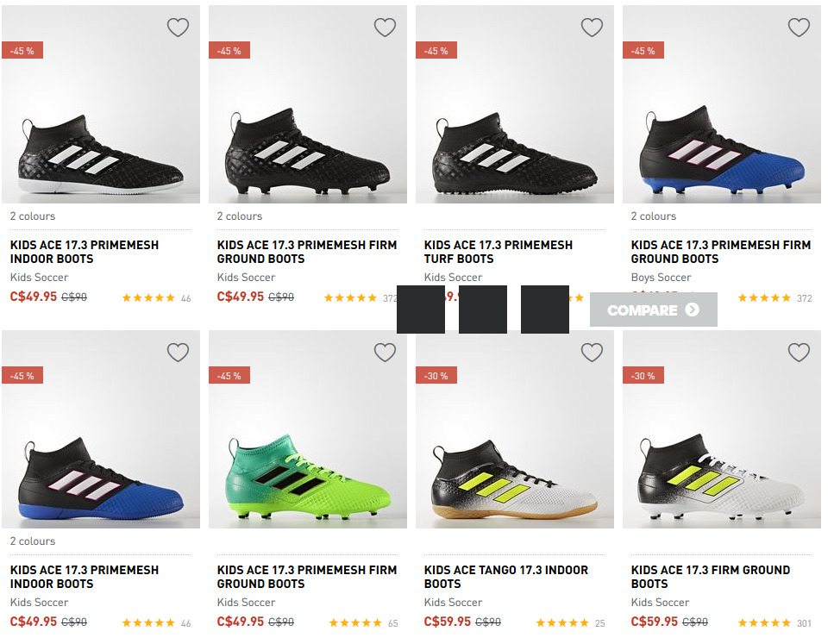Select the first compare slot box
Image resolution: width=834 pixels, height=644 pixels.
tap(421, 309)
